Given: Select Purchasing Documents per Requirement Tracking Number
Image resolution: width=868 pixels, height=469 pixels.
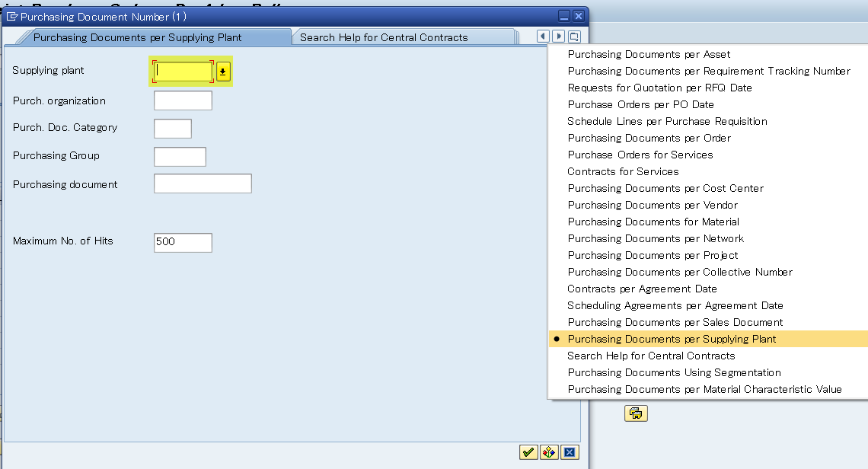Looking at the screenshot, I should pyautogui.click(x=708, y=71).
